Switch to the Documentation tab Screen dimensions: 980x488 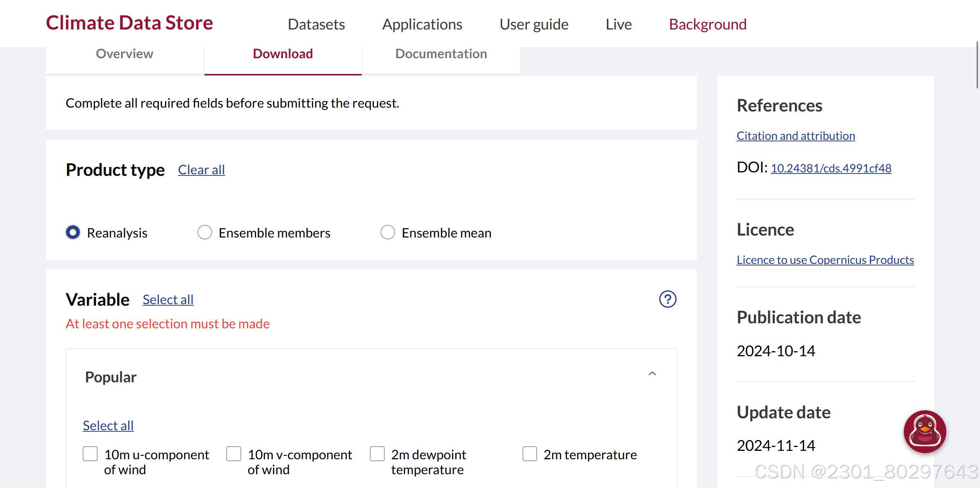click(441, 54)
